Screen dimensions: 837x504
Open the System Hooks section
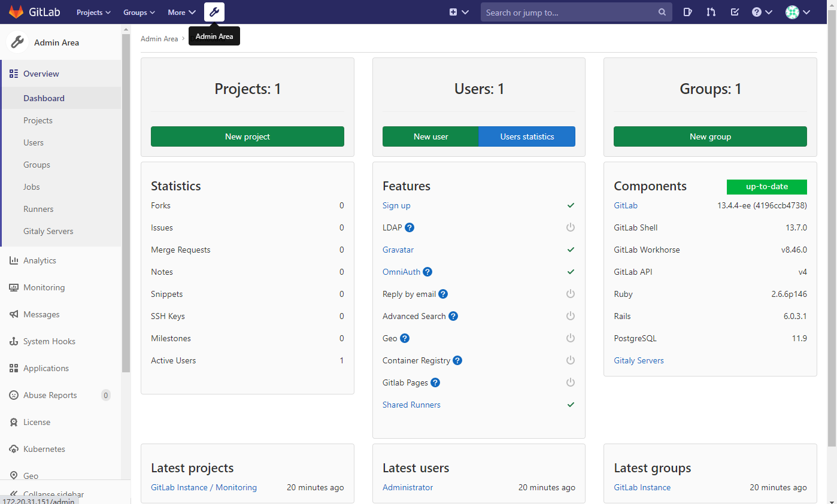coord(48,341)
